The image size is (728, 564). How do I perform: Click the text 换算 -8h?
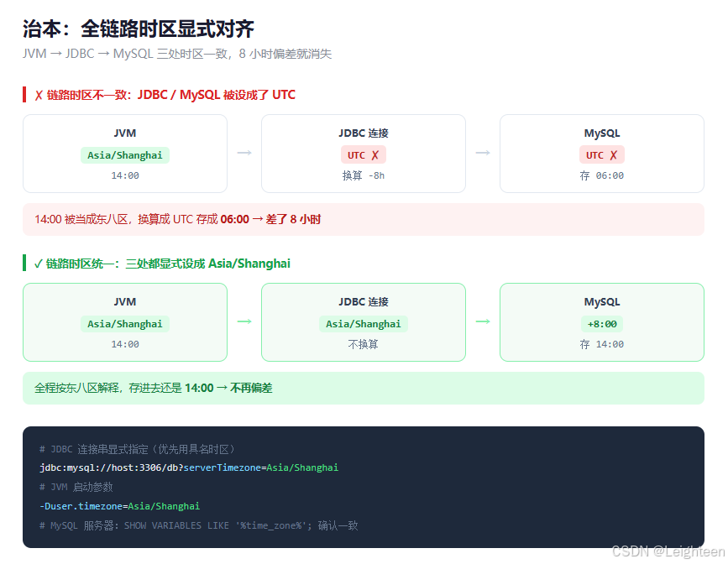coord(364,175)
